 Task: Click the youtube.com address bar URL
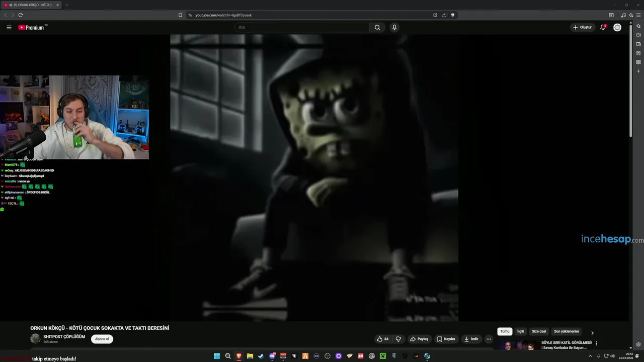223,15
